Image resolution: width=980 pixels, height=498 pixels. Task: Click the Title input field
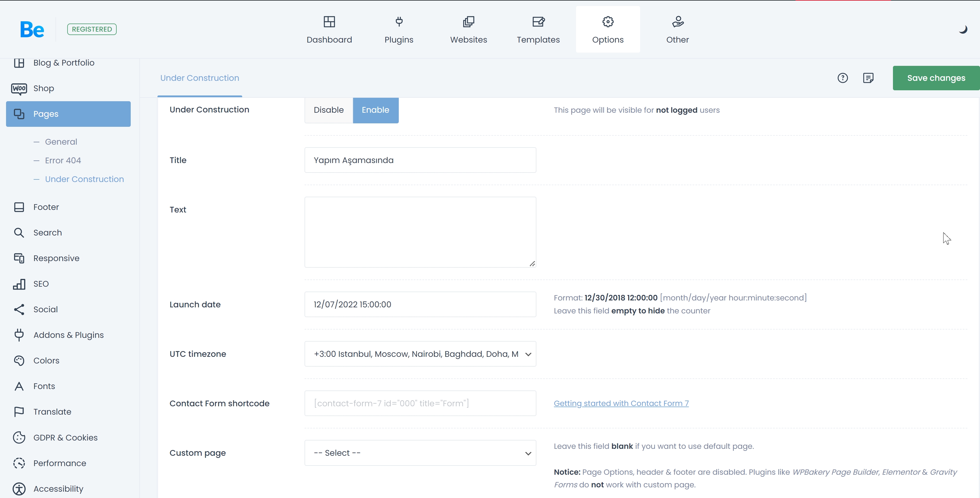coord(420,160)
